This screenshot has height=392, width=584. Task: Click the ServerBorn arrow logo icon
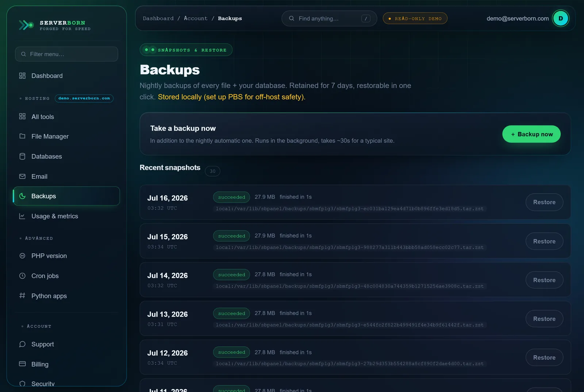26,25
